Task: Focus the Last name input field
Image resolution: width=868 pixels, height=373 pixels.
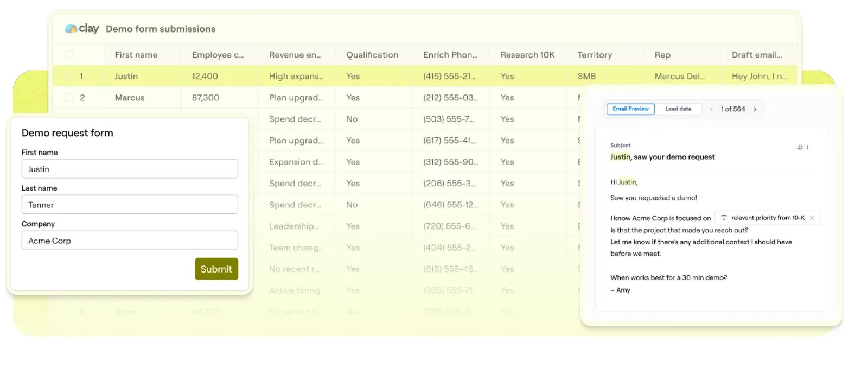Action: click(x=130, y=205)
